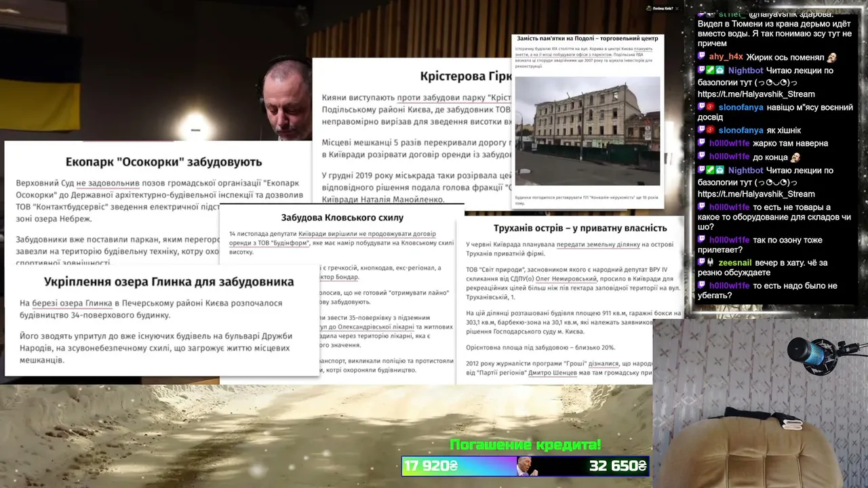Follow the 'не задовольнив' link in the Осокорки article
Viewport: 868px width, 488px height.
tap(108, 183)
